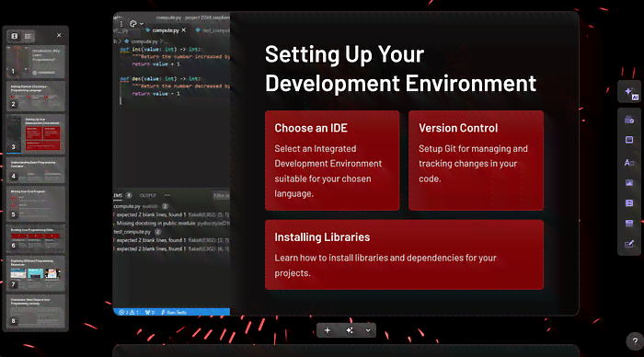644x357 pixels.
Task: Select the slide title Setting Up Your Development Environment
Action: (x=400, y=69)
